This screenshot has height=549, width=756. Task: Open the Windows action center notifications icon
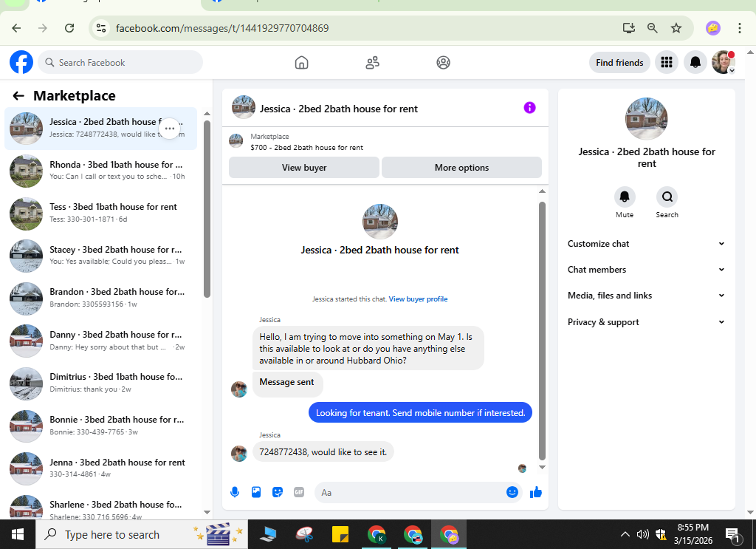pyautogui.click(x=733, y=534)
